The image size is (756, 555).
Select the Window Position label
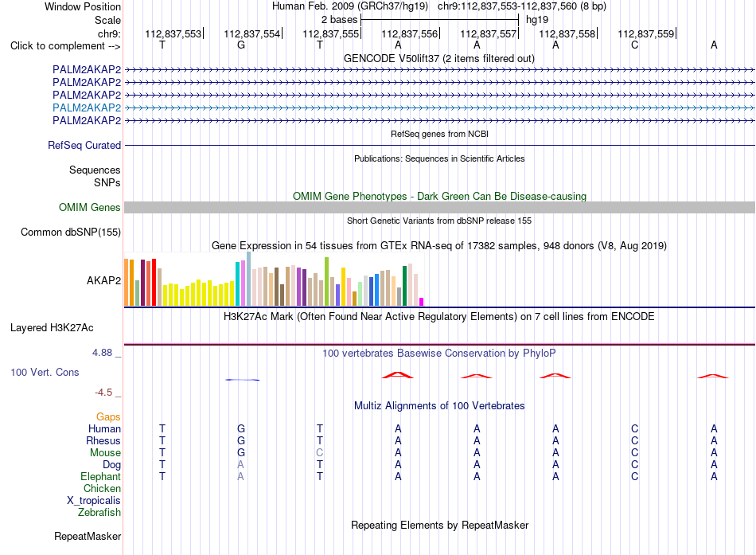pos(83,6)
